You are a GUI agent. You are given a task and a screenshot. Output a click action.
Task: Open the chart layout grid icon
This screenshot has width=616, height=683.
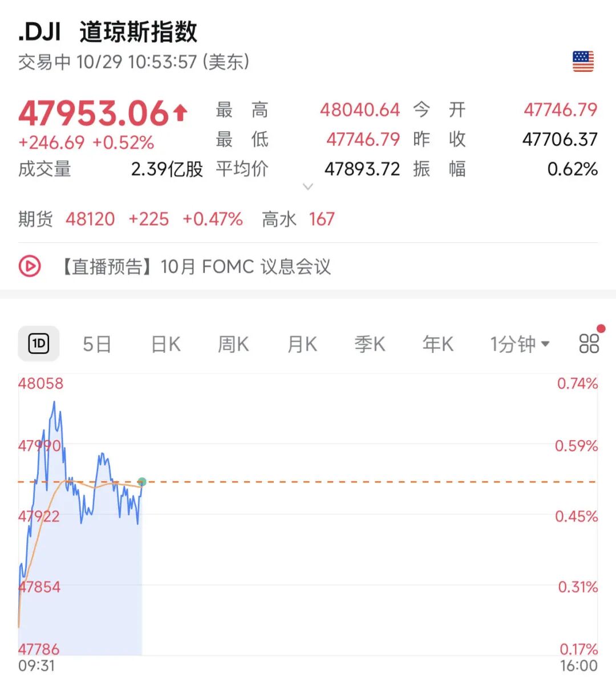tap(589, 343)
